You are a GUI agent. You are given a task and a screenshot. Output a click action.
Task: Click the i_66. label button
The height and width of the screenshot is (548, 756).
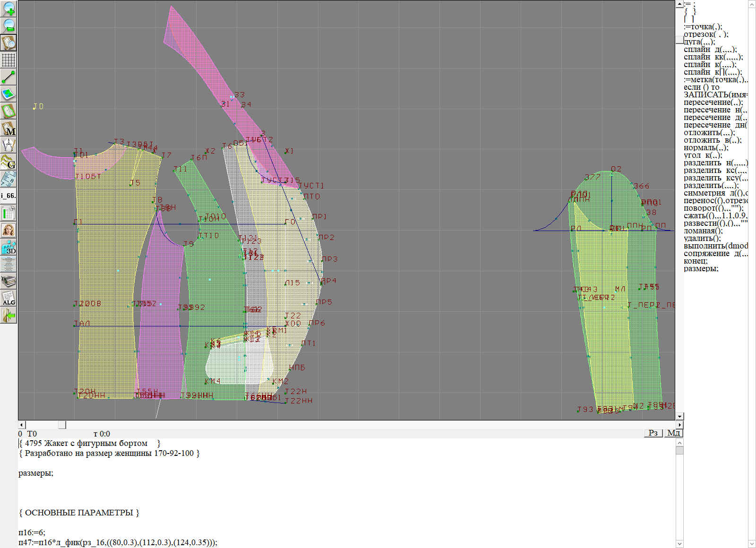click(x=9, y=196)
